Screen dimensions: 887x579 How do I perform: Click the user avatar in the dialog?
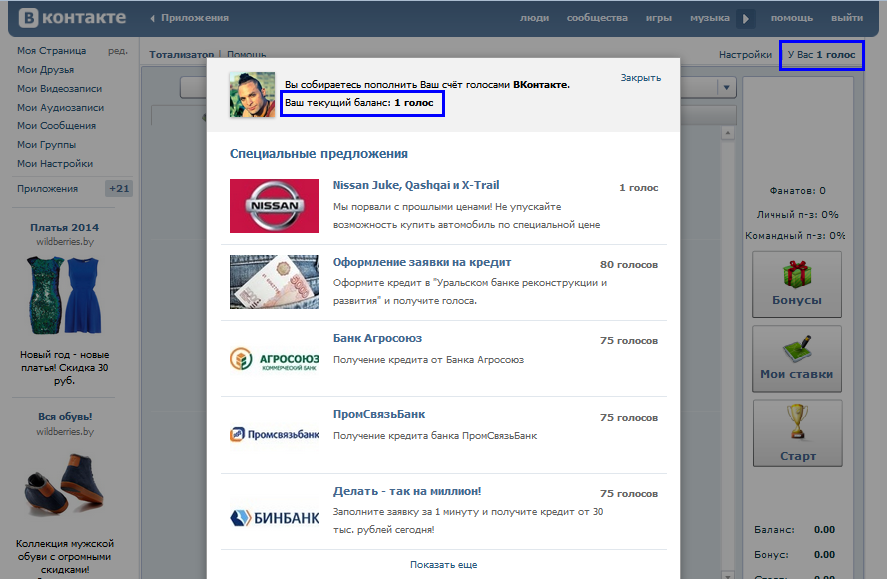[x=252, y=95]
